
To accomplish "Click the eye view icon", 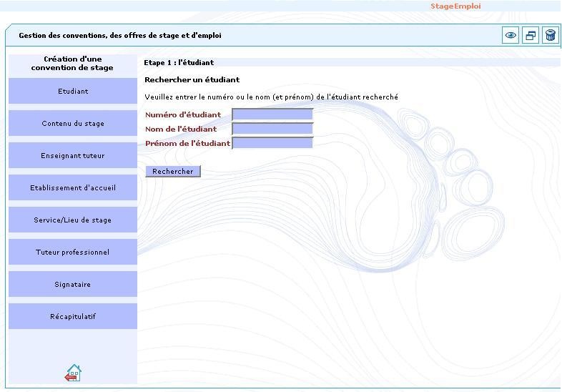I will click(x=511, y=36).
